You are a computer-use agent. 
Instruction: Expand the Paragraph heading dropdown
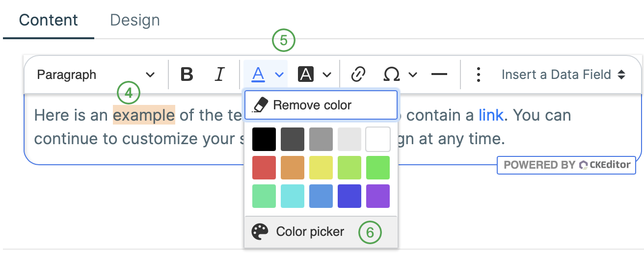click(x=96, y=75)
